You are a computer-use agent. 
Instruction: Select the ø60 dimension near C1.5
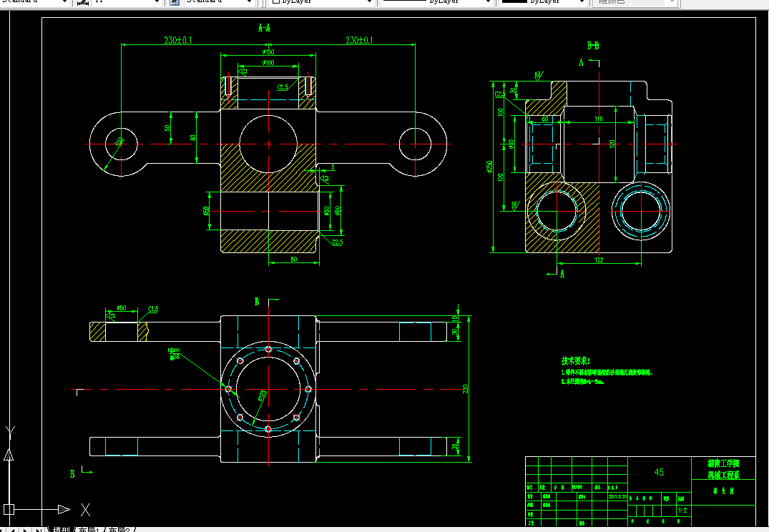point(122,308)
